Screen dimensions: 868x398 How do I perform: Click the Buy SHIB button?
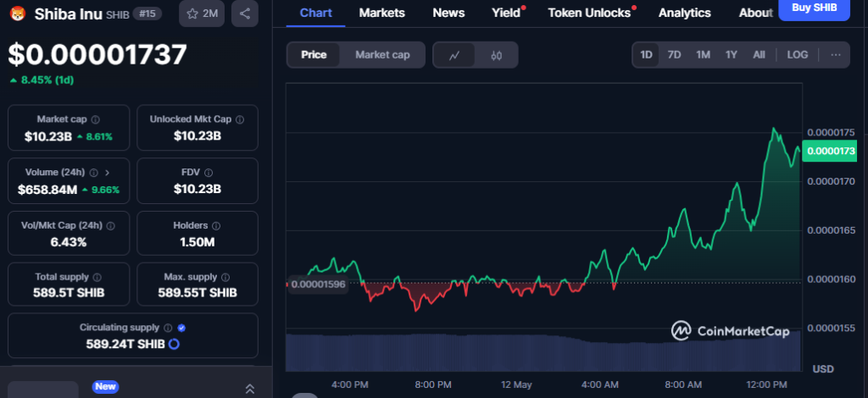pyautogui.click(x=814, y=8)
